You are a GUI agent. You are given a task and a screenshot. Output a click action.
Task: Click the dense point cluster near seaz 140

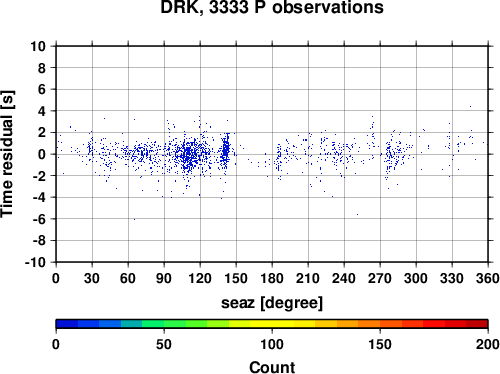(226, 150)
